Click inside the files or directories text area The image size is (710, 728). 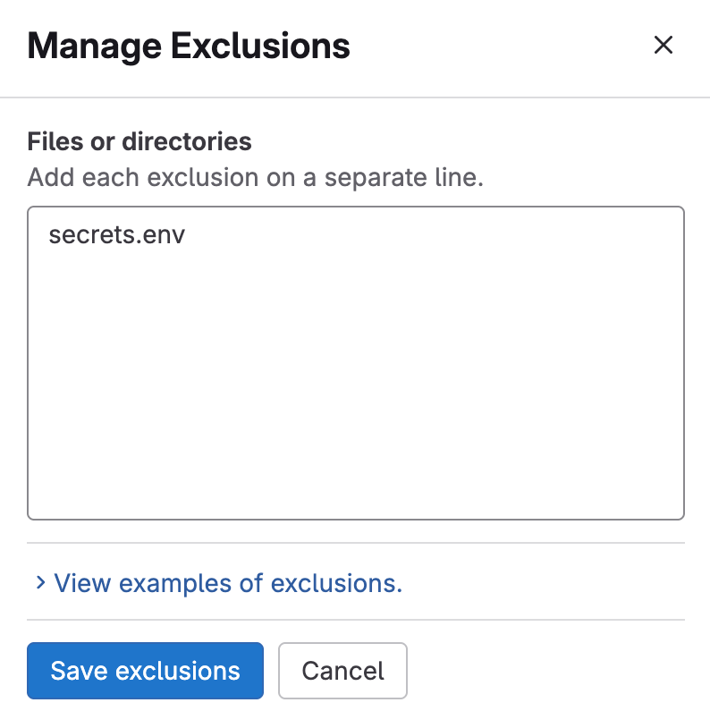[355, 362]
